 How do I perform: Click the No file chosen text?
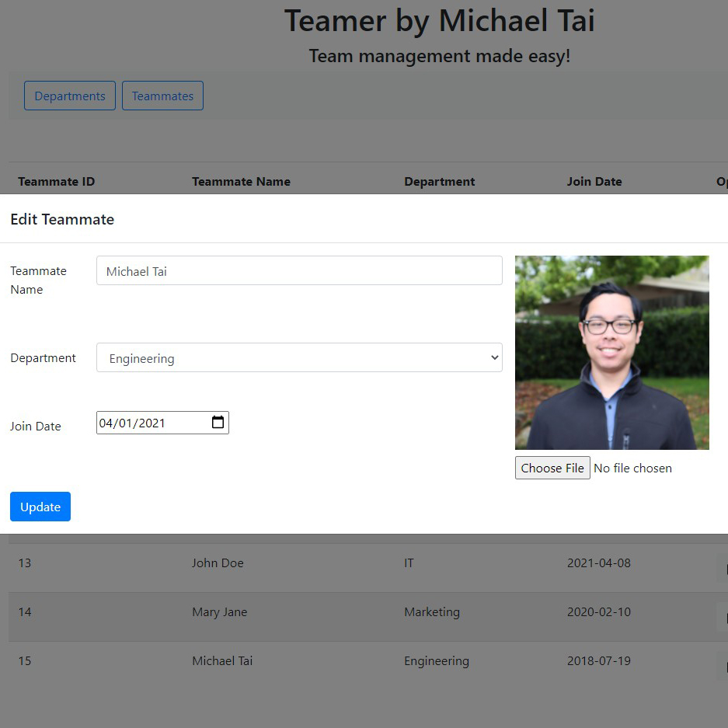(x=632, y=468)
